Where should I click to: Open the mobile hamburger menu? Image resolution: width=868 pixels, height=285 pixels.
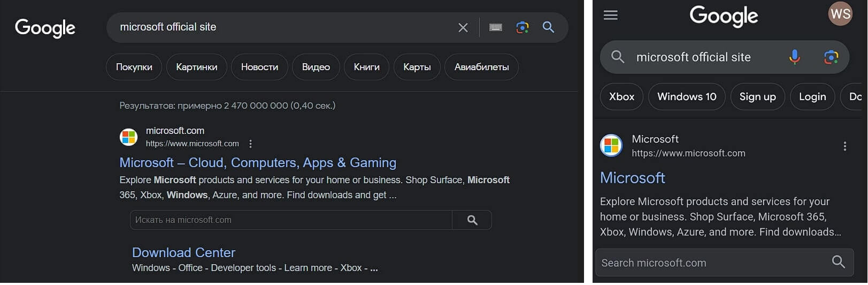click(x=610, y=15)
